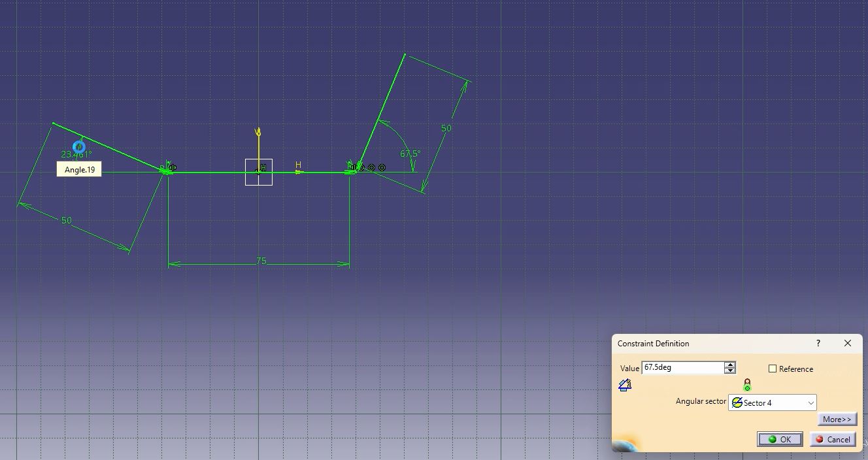Select the sketch origin square marker
Screen dimensions: 868x460
click(259, 172)
